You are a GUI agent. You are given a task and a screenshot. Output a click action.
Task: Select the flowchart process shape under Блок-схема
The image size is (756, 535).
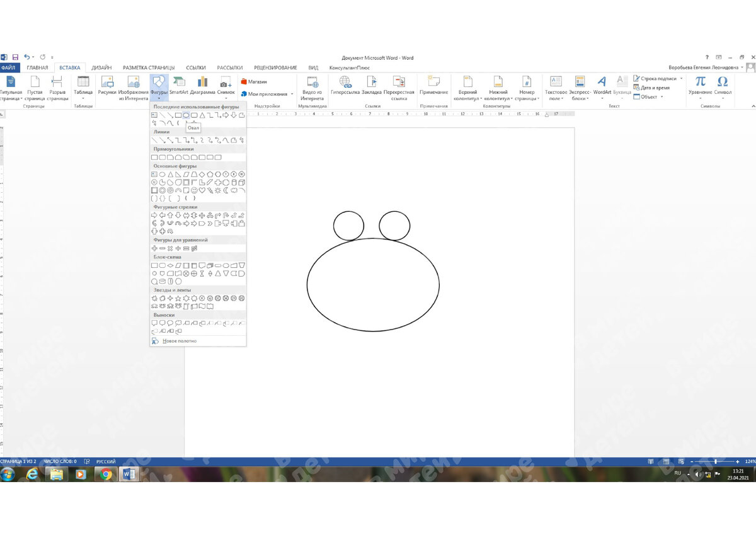pyautogui.click(x=154, y=265)
